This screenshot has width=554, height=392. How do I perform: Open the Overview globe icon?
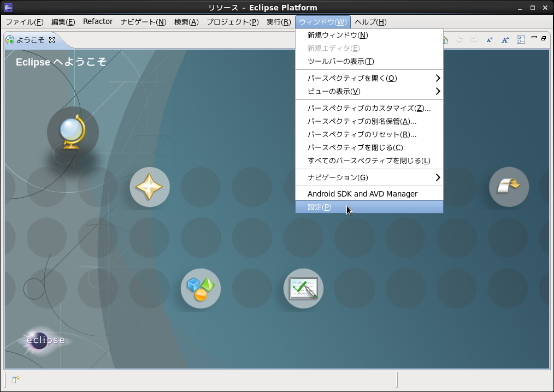click(73, 133)
